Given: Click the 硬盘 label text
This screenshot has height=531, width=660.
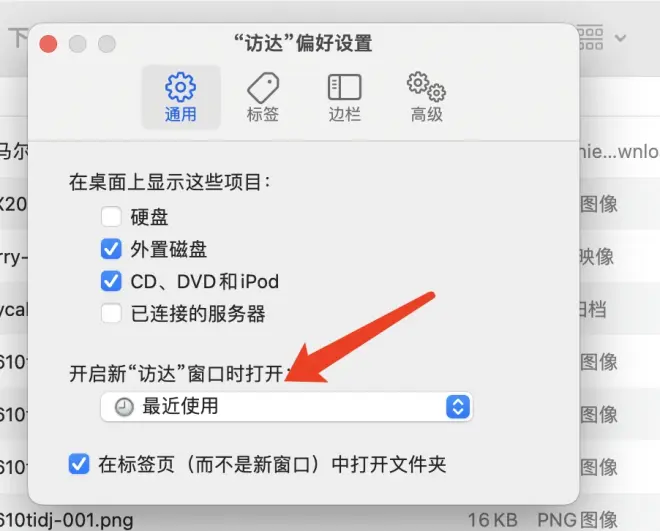Looking at the screenshot, I should click(x=149, y=218).
